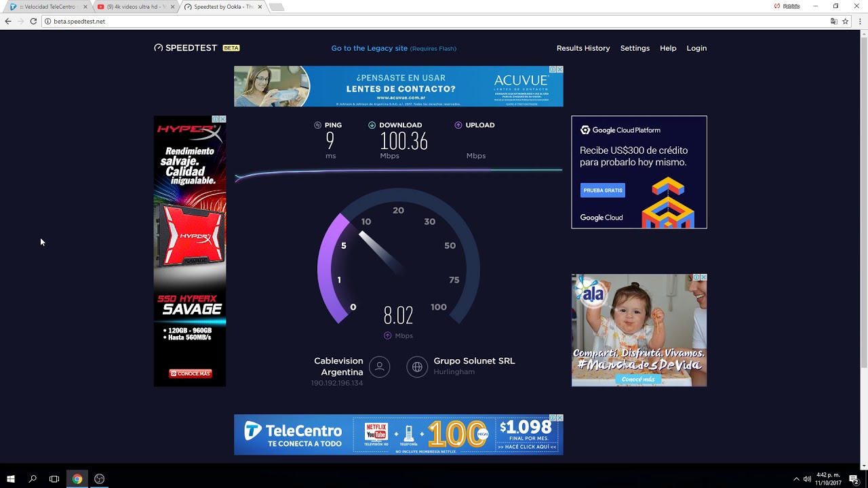This screenshot has width=868, height=488.
Task: Click the Patricio Chrome profile button
Action: (x=787, y=6)
